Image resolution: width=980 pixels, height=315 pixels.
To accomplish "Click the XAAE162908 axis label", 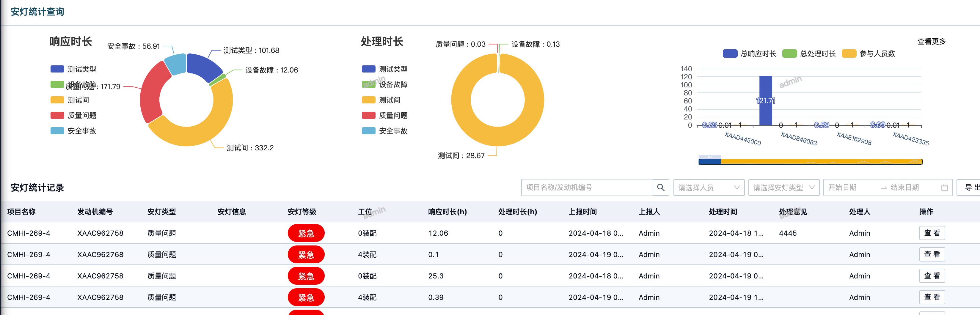I will tap(854, 139).
